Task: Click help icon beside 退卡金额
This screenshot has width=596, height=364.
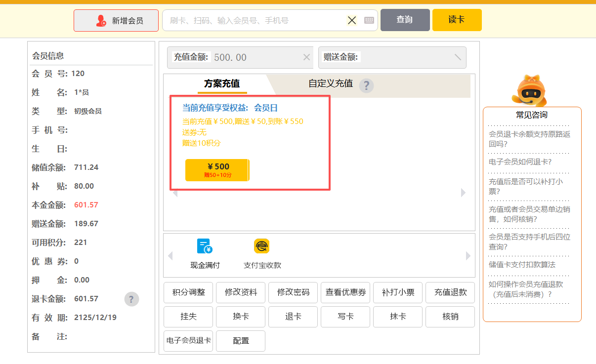Action: point(131,299)
